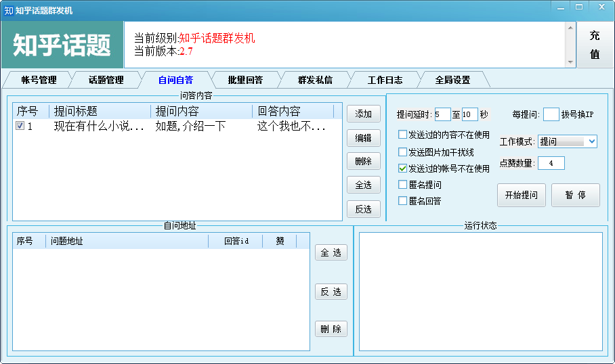Uncheck 发送过的帐号不在使用 checkbox
The width and height of the screenshot is (615, 364).
402,168
